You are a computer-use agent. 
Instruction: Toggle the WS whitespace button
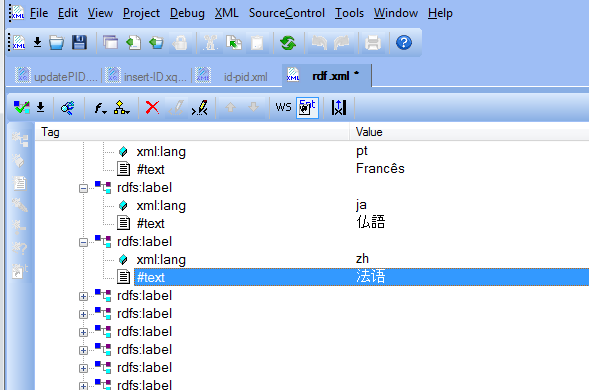tap(283, 108)
